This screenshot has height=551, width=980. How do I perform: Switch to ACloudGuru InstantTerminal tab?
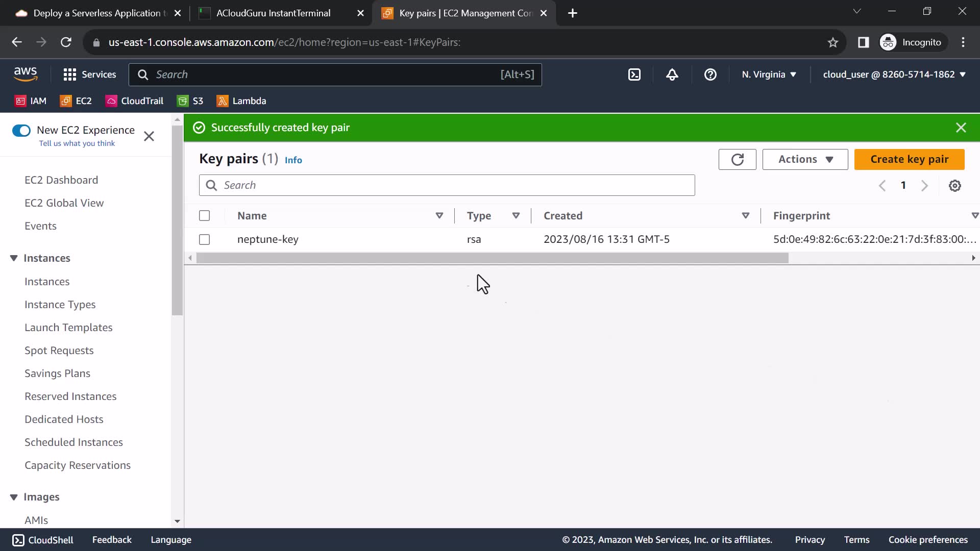pyautogui.click(x=274, y=13)
